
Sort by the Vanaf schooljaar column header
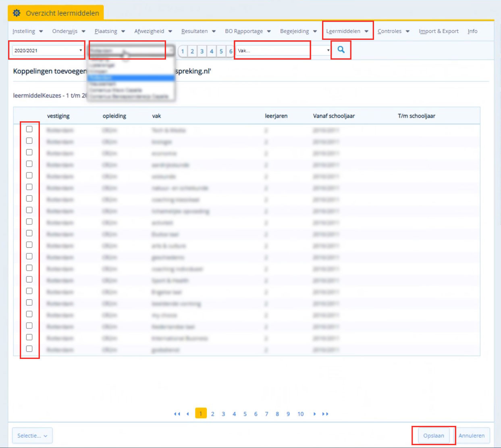click(x=334, y=116)
